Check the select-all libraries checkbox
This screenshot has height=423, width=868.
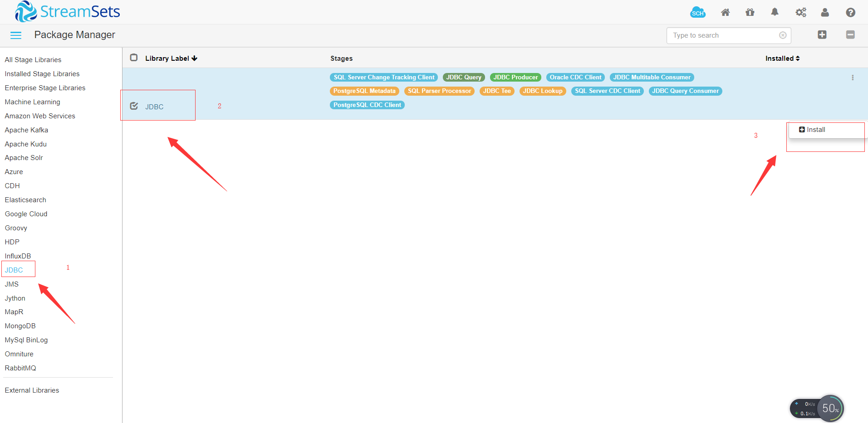[134, 58]
